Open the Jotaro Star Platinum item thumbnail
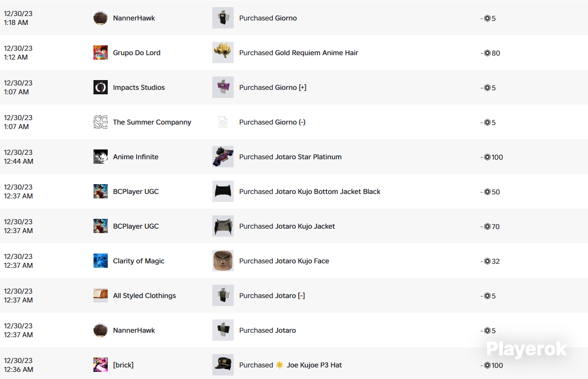The height and width of the screenshot is (379, 588). [x=223, y=157]
